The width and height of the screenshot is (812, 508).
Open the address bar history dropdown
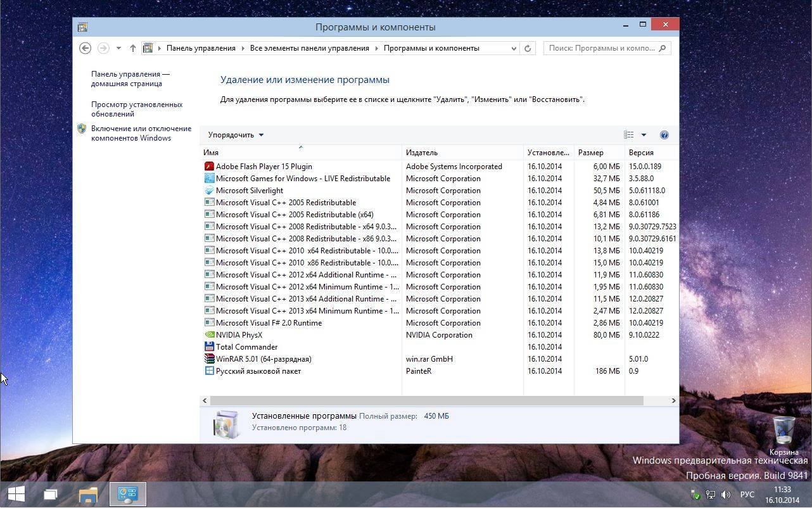(514, 48)
